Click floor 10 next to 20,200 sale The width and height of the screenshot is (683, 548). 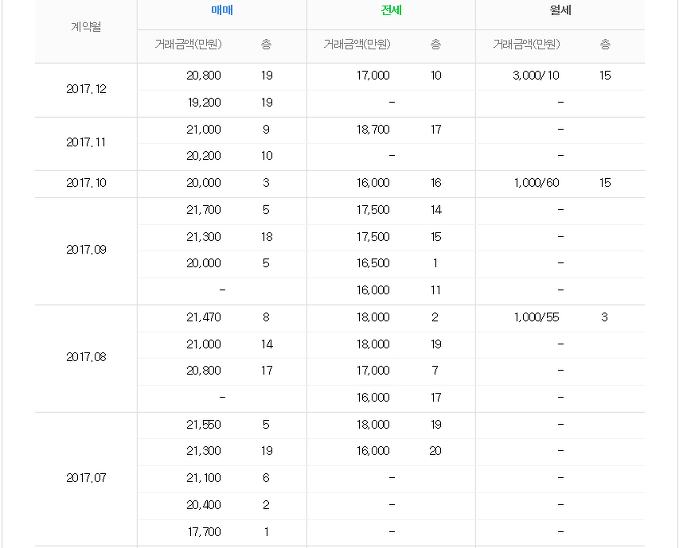coord(267,156)
